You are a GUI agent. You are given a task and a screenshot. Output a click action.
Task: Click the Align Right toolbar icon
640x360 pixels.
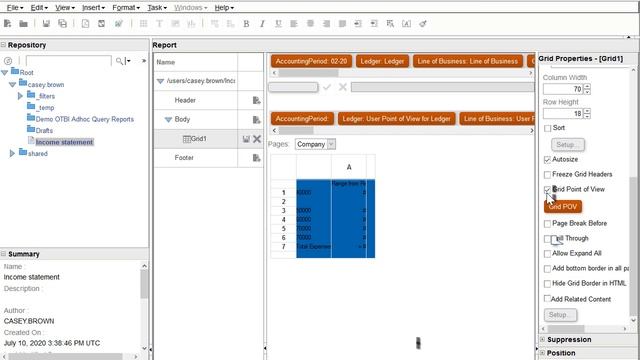tap(326, 24)
